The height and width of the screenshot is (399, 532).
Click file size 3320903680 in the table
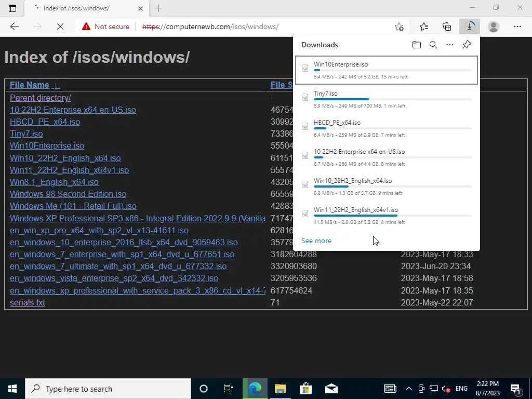coord(294,267)
